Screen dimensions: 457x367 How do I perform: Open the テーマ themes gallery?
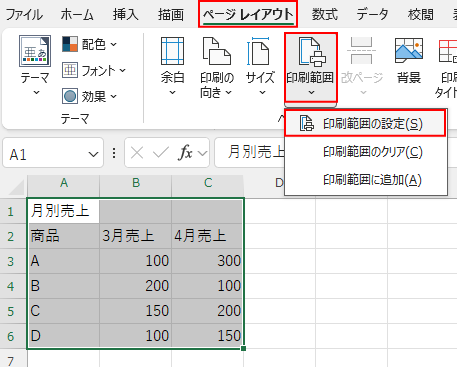35,65
